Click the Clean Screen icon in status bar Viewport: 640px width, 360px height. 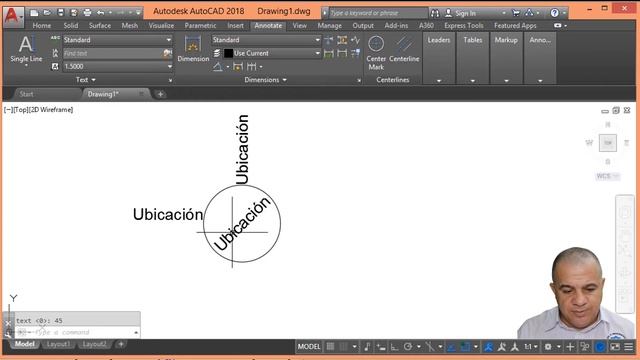click(x=615, y=347)
